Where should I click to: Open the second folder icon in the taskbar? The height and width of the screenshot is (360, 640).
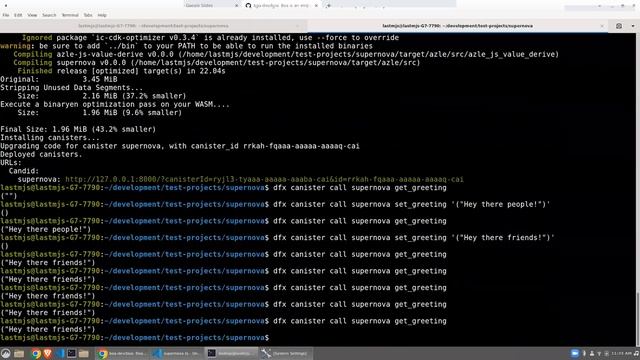[84, 353]
